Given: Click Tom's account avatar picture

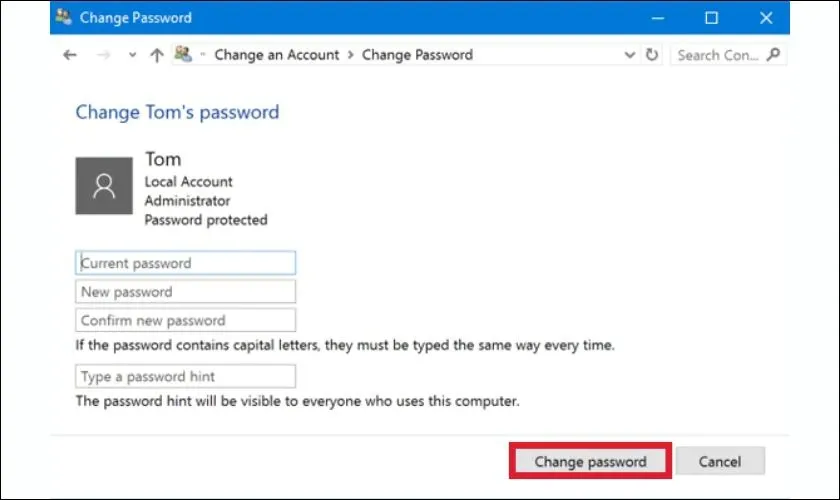Looking at the screenshot, I should (104, 185).
